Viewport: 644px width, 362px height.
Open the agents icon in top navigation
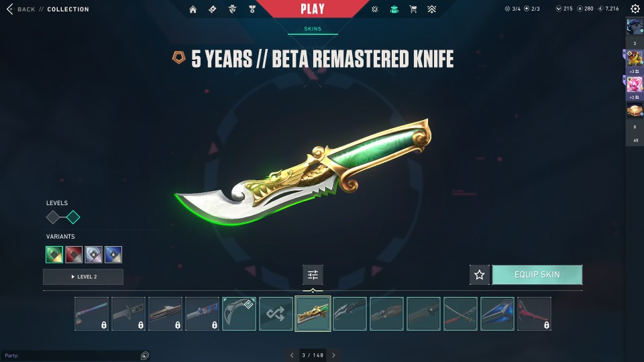[233, 9]
